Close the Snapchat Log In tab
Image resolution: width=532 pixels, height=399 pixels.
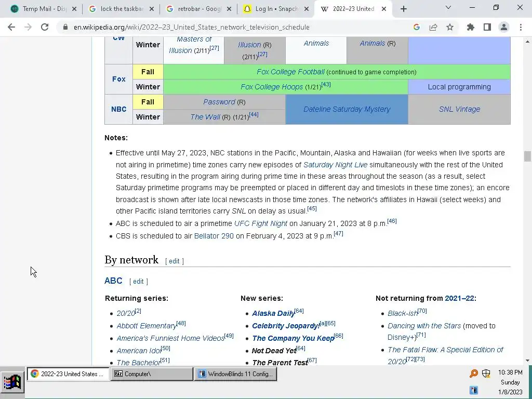point(307,9)
